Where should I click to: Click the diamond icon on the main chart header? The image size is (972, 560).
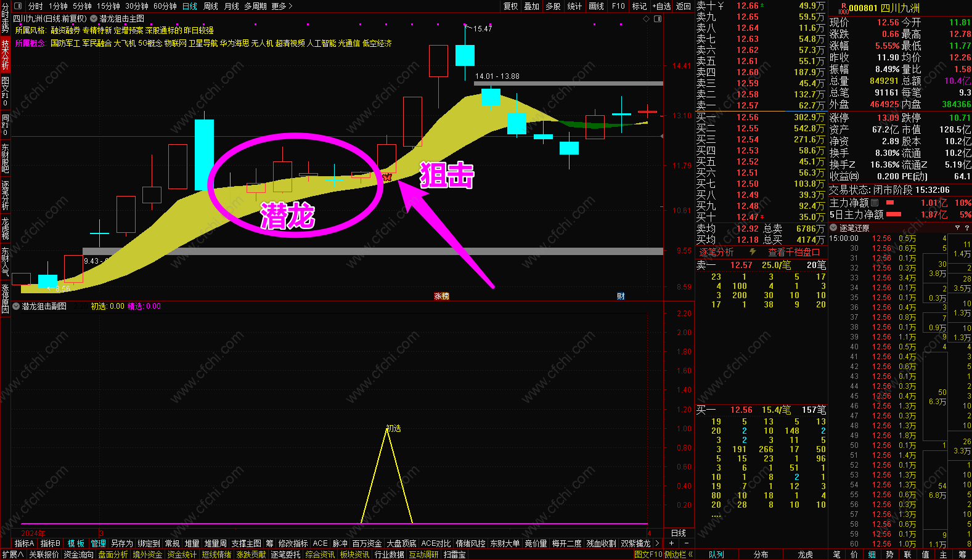pyautogui.click(x=647, y=19)
